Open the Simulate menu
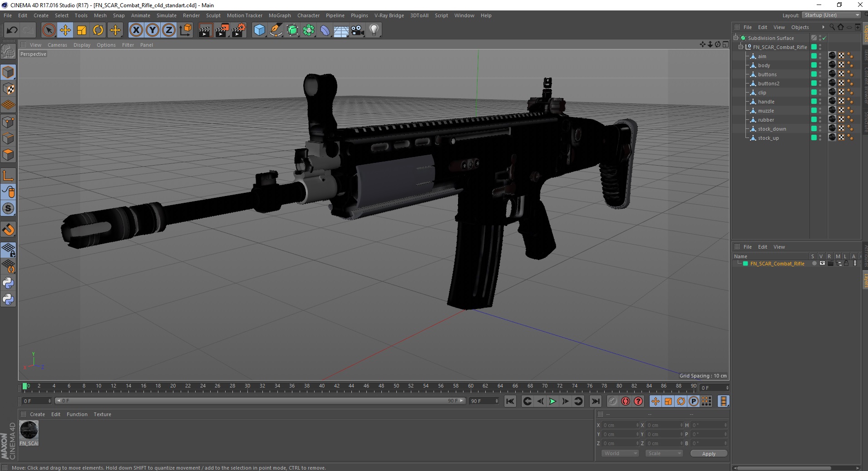This screenshot has height=471, width=868. pyautogui.click(x=167, y=15)
